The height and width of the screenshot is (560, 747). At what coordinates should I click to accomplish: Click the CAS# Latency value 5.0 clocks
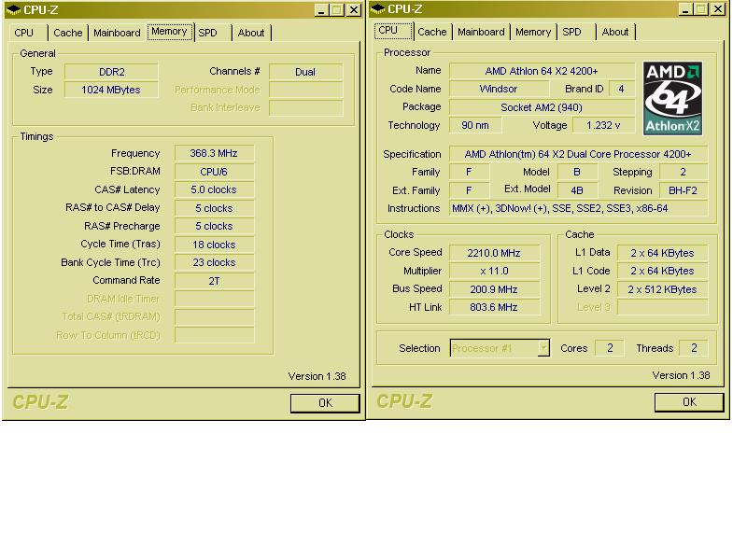pyautogui.click(x=215, y=190)
